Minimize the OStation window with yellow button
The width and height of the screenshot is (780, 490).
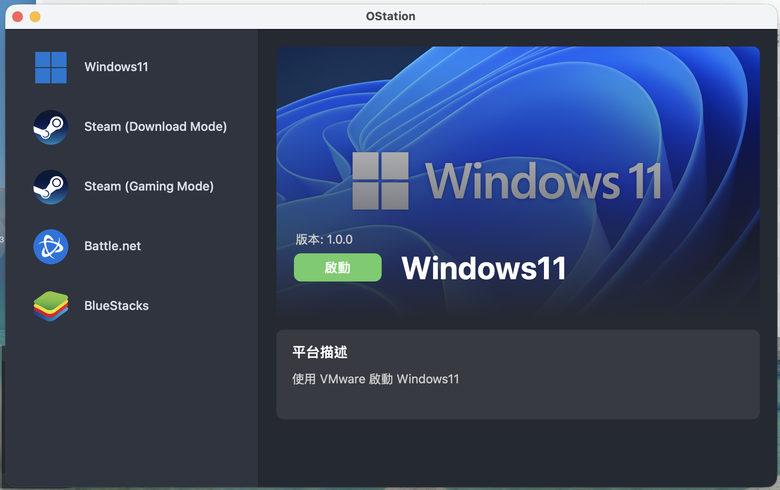[35, 17]
